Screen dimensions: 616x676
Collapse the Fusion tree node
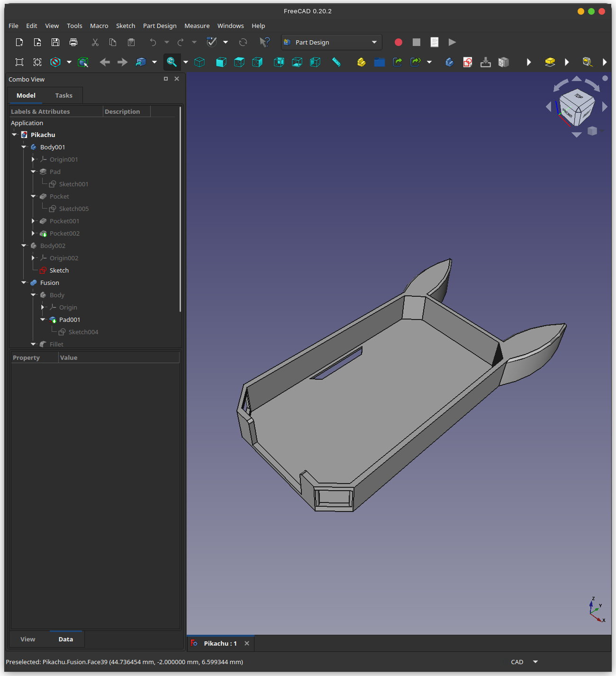click(24, 283)
